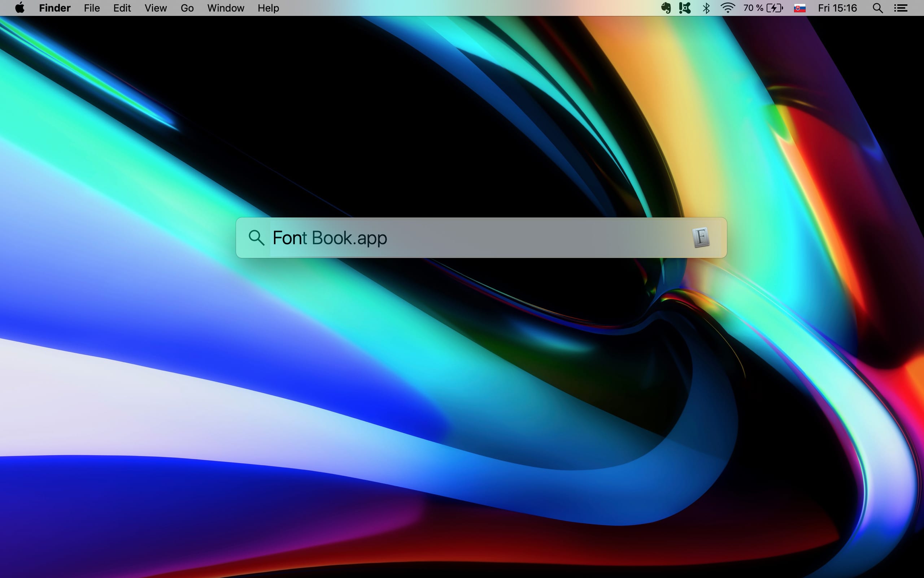Open the Finder menu

click(55, 8)
